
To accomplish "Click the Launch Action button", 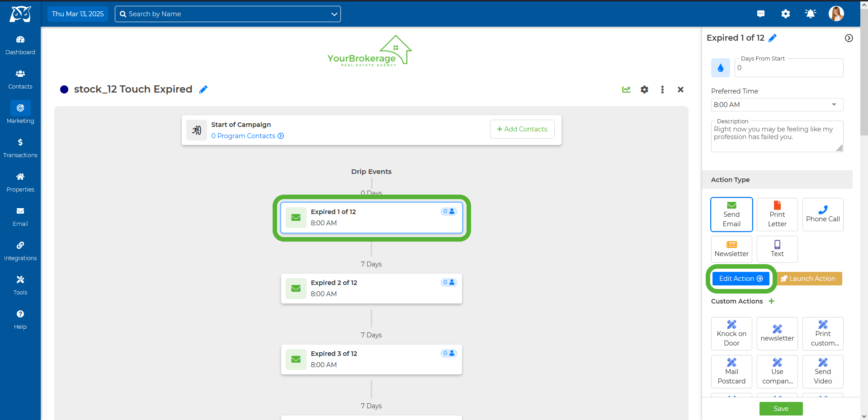I will pos(808,279).
